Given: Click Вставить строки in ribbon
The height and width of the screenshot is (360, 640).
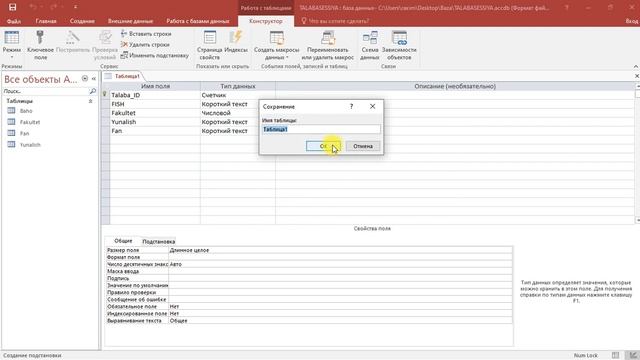Looking at the screenshot, I should coord(146,34).
